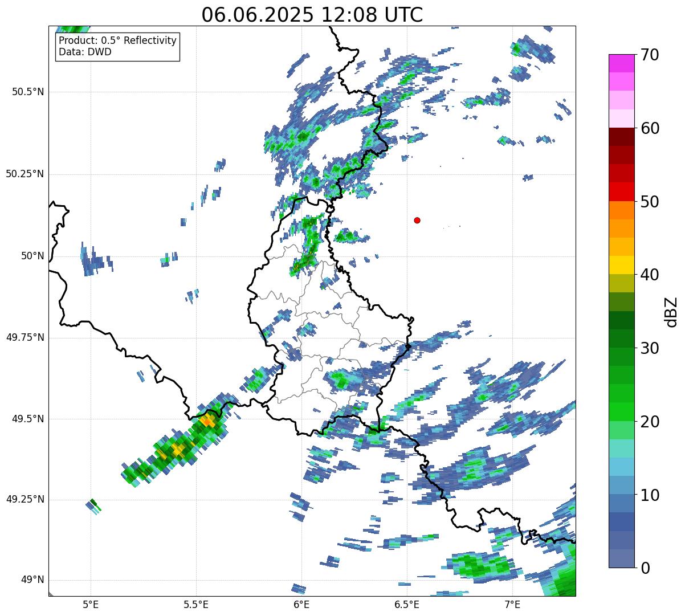This screenshot has width=685, height=616.
Task: Click the longitude label 6.5°E
Action: coord(407,604)
